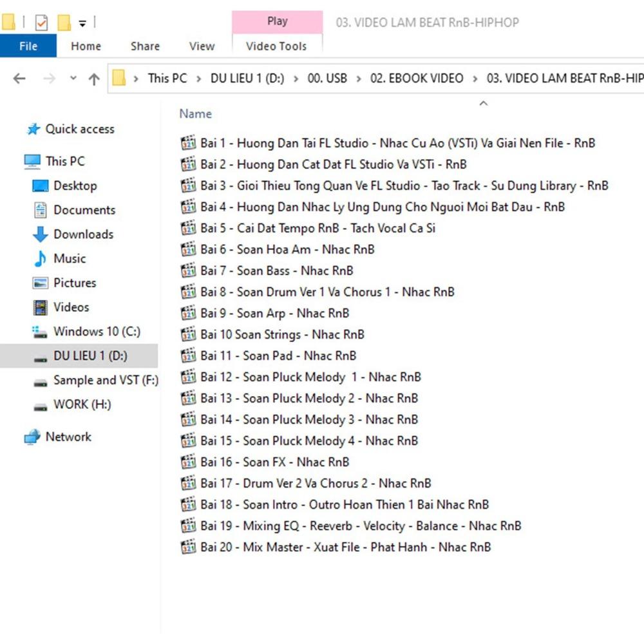Go forward with the Forward arrow

tap(49, 78)
